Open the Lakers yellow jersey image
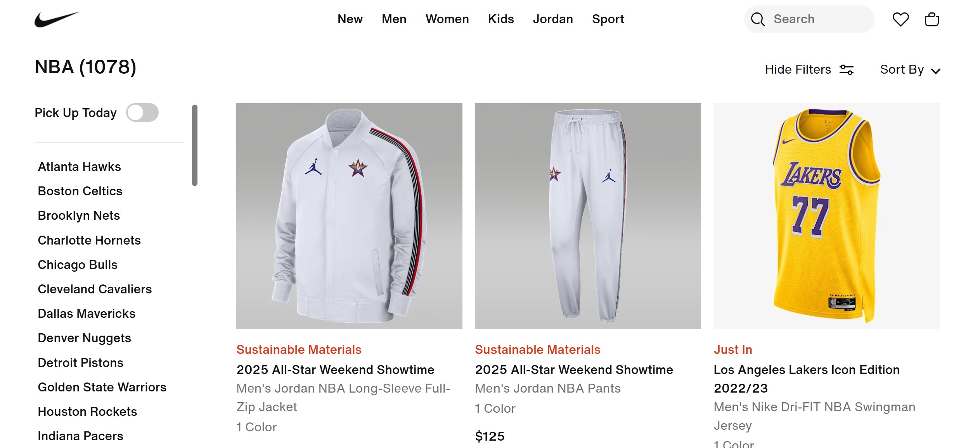 tap(826, 216)
